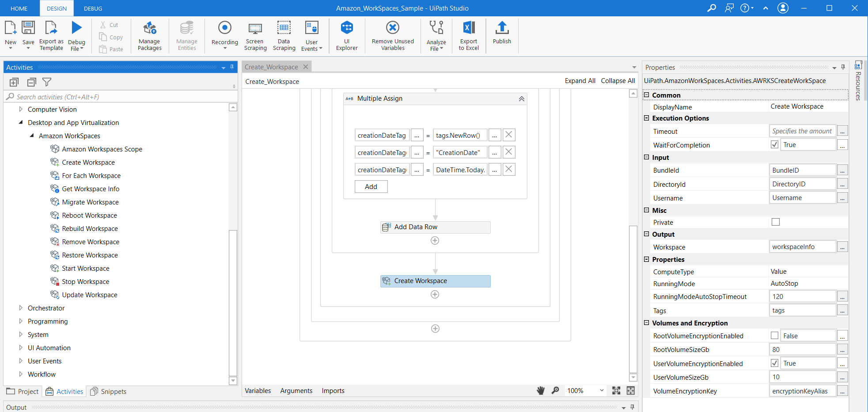The image size is (868, 412).
Task: Toggle the Private checkbox
Action: (776, 222)
